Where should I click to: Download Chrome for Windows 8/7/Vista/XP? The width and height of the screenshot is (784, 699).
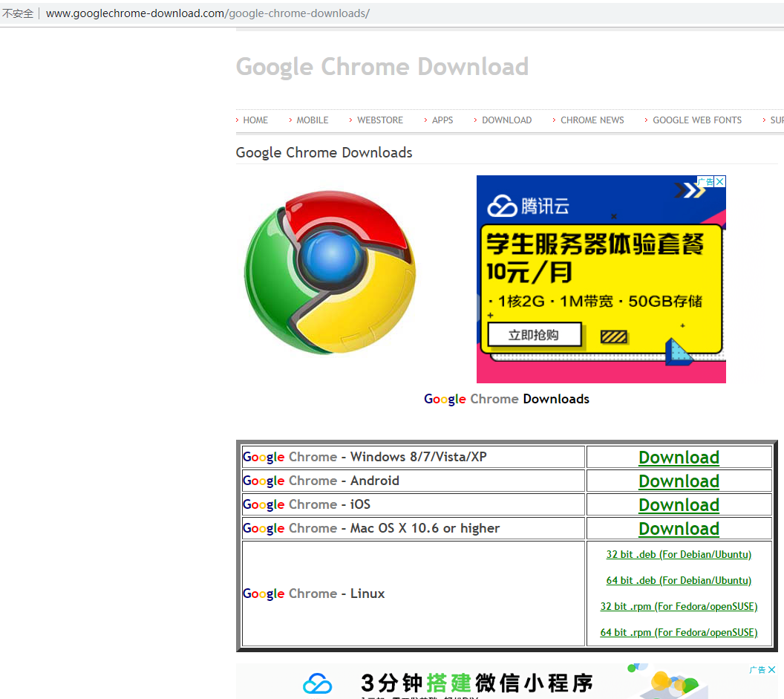(x=679, y=458)
